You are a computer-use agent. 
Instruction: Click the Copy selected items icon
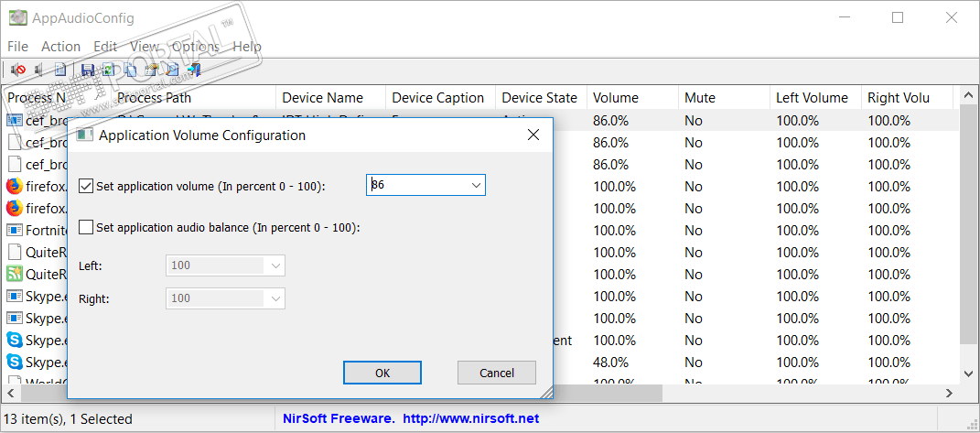(129, 70)
